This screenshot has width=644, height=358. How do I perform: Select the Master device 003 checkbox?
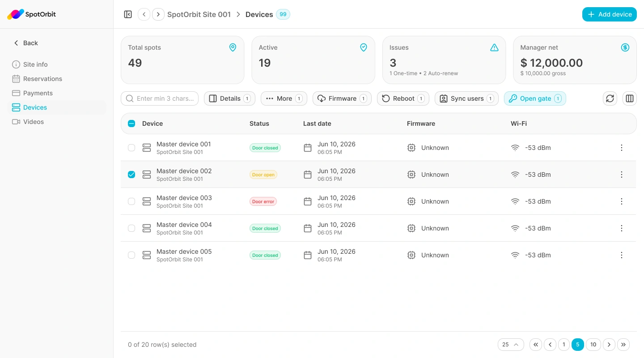(x=131, y=201)
